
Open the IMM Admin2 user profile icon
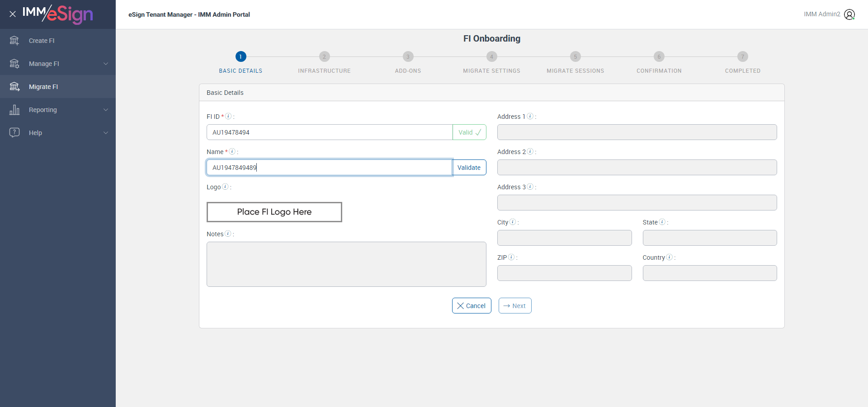click(x=849, y=14)
